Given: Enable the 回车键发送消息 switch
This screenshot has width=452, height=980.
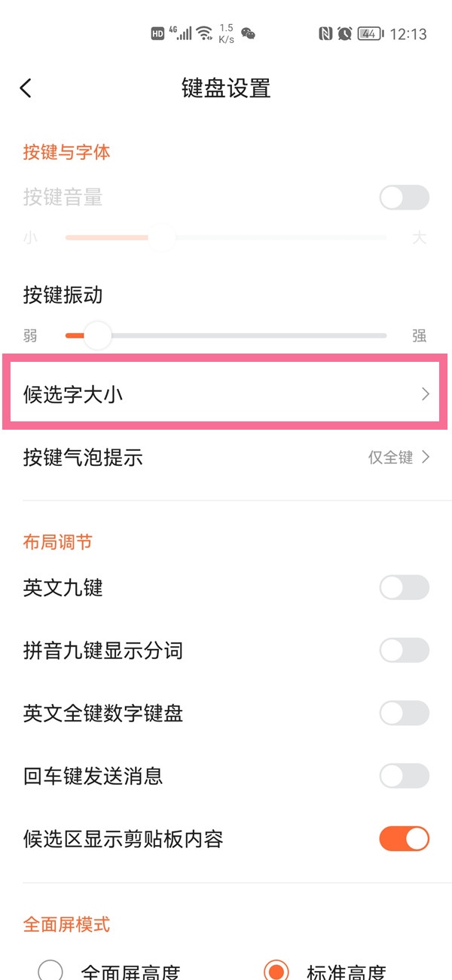Looking at the screenshot, I should pyautogui.click(x=404, y=776).
